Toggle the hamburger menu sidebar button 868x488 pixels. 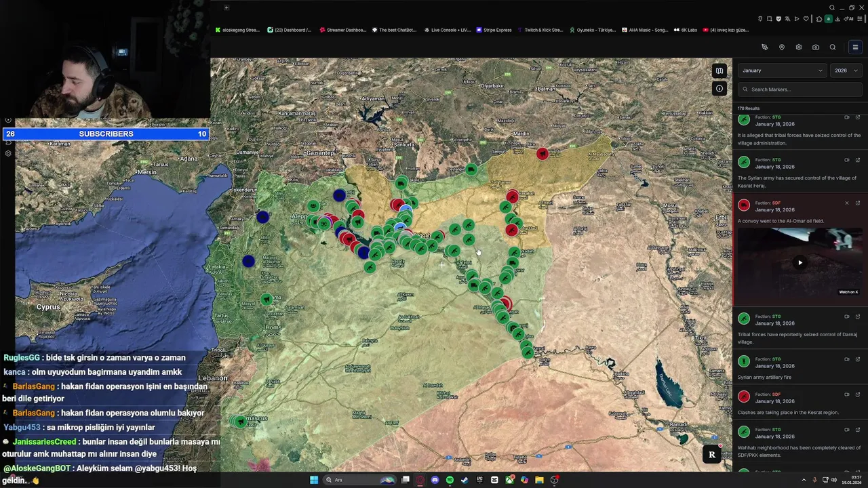(855, 47)
